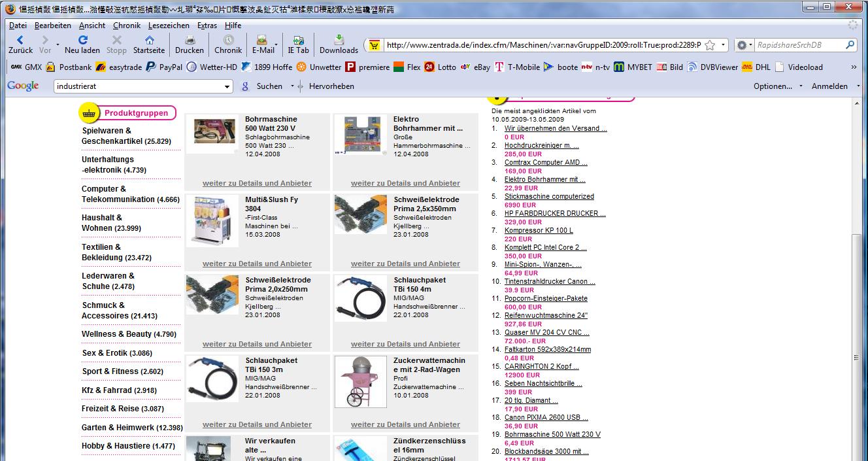
Task: Expand the Google search box dropdown arrow
Action: click(227, 86)
